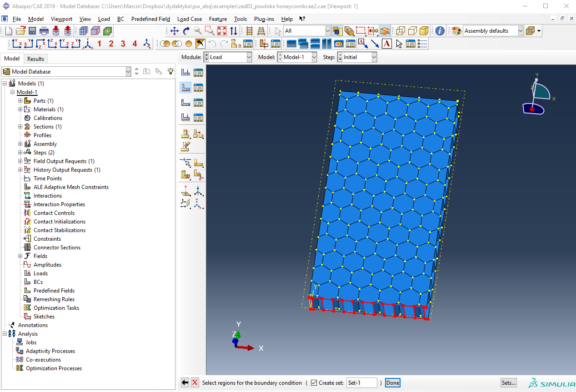This screenshot has height=392, width=576.
Task: Switch to the Results tab
Action: click(35, 59)
